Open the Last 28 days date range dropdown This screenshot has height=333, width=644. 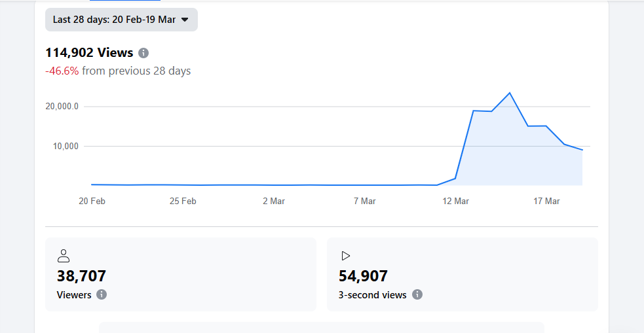click(121, 20)
